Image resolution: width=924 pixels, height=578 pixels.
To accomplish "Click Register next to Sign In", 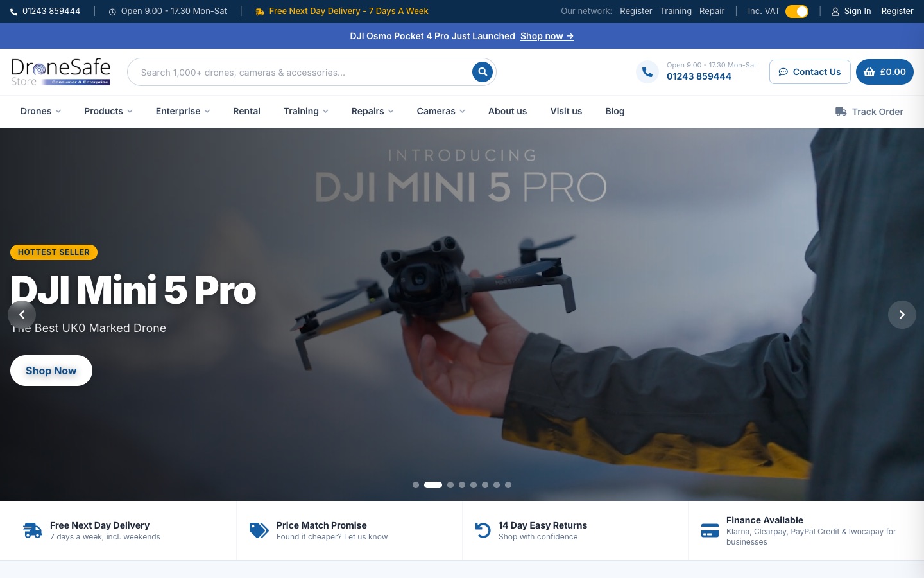I will [897, 12].
